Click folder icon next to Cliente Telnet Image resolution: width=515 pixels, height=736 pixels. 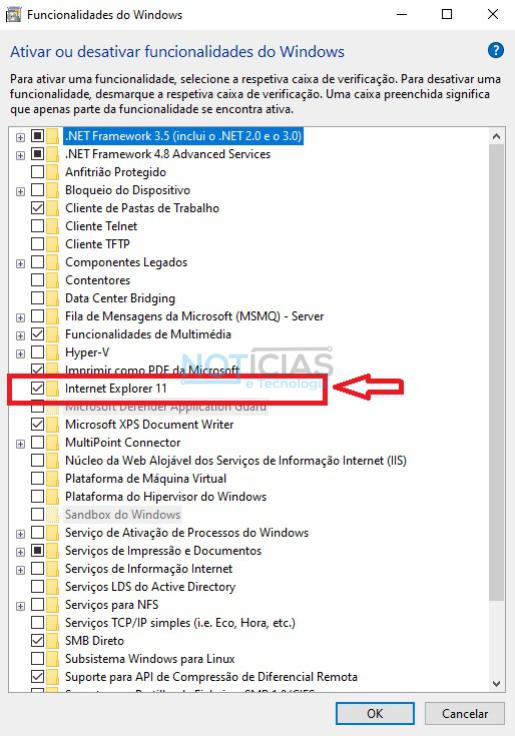tap(53, 226)
